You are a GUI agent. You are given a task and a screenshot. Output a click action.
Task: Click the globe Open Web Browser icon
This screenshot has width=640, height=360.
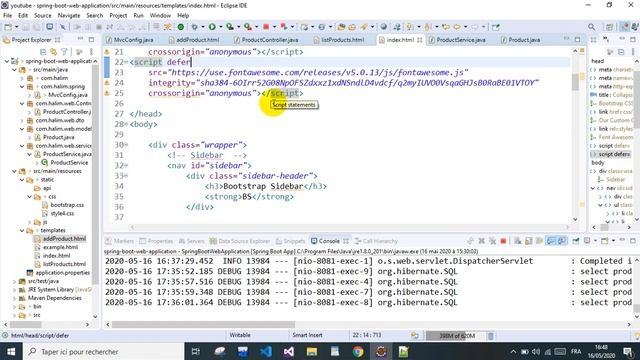pos(384,27)
